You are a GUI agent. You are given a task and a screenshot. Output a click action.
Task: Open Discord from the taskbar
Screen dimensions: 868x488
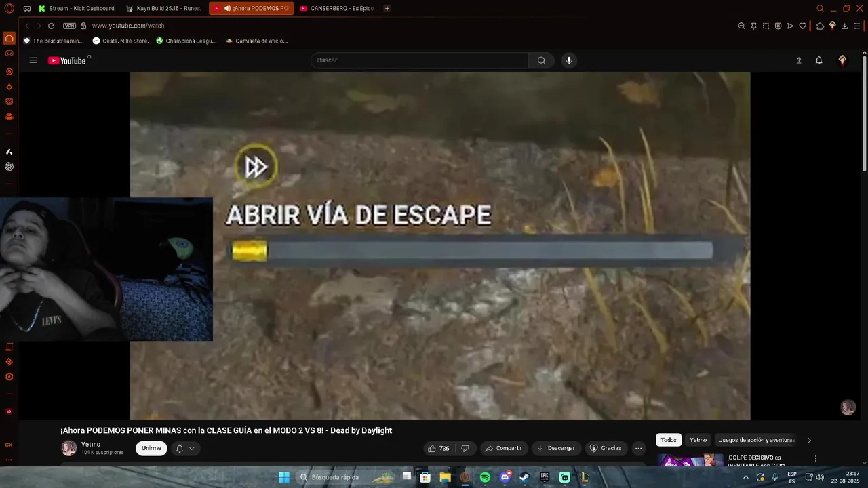[x=505, y=477]
